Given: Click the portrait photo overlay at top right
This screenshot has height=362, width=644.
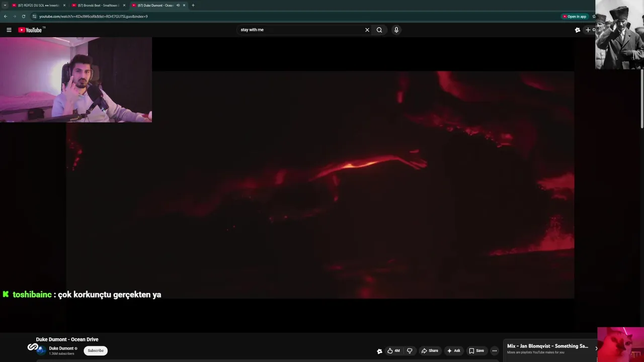Looking at the screenshot, I should pyautogui.click(x=619, y=34).
